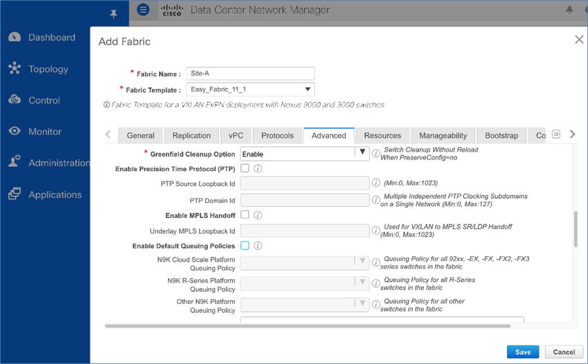Toggle Enable Default Queuing Policies checkbox
Image resolution: width=588 pixels, height=364 pixels.
[245, 245]
